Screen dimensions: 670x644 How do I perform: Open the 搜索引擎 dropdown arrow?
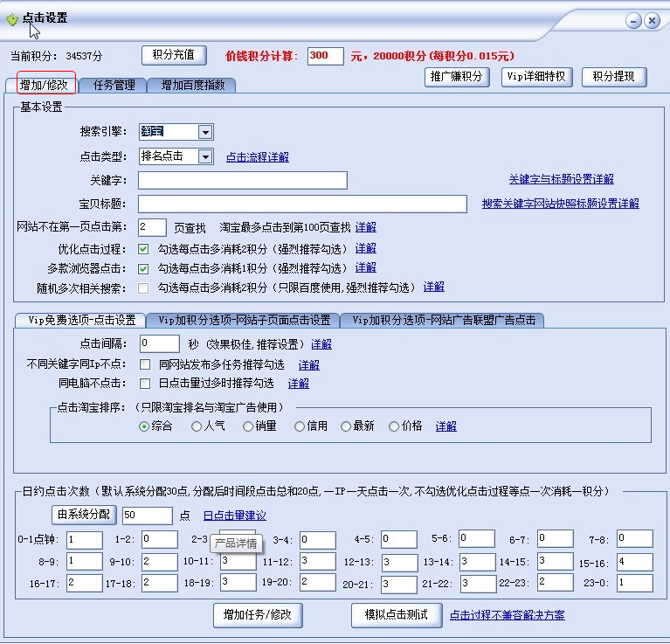(x=205, y=132)
